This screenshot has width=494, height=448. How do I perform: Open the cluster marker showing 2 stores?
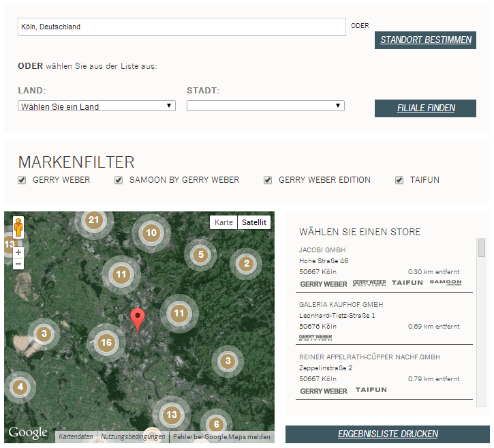point(247,264)
